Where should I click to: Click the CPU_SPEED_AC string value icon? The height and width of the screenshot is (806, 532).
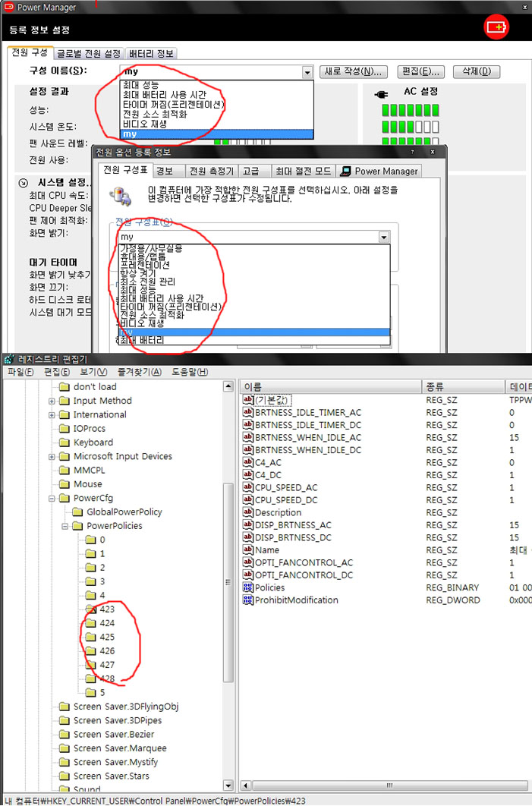click(247, 487)
